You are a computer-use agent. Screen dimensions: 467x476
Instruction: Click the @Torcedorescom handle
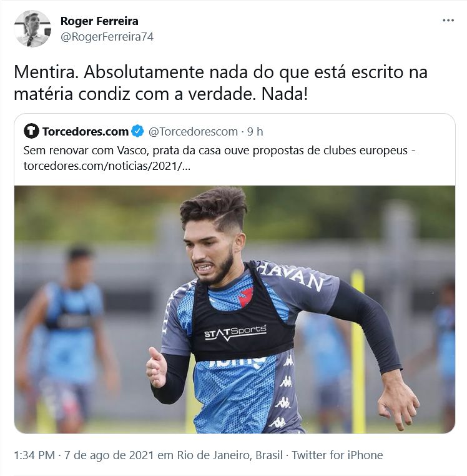193,131
